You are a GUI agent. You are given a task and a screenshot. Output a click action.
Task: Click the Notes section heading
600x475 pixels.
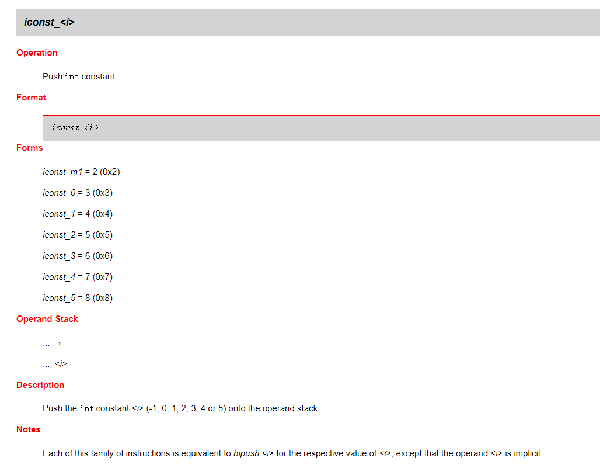28,429
